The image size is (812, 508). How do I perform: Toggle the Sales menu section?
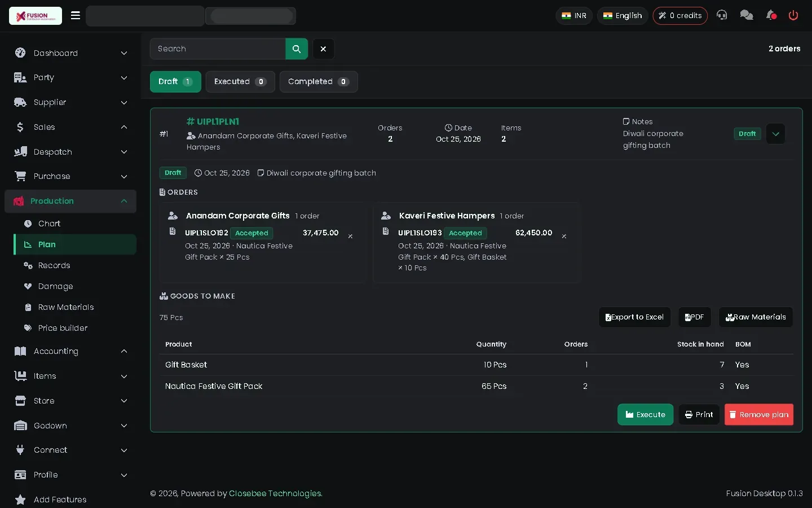(x=70, y=127)
